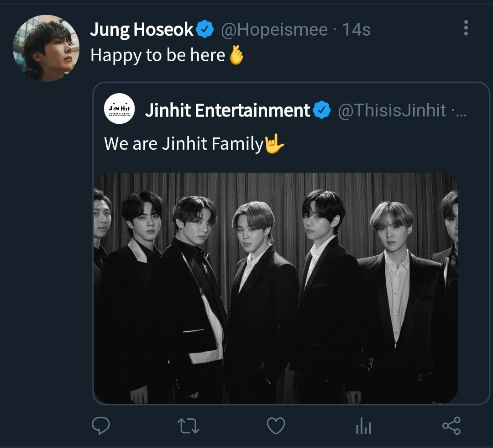
Task: Click the Happy to be here text
Action: point(157,55)
